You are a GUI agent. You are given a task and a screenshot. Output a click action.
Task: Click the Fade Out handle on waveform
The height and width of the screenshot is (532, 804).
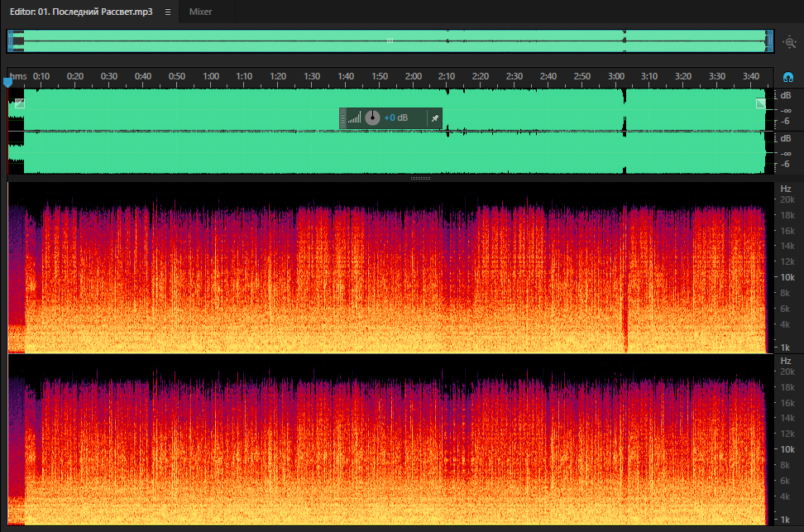coord(761,103)
